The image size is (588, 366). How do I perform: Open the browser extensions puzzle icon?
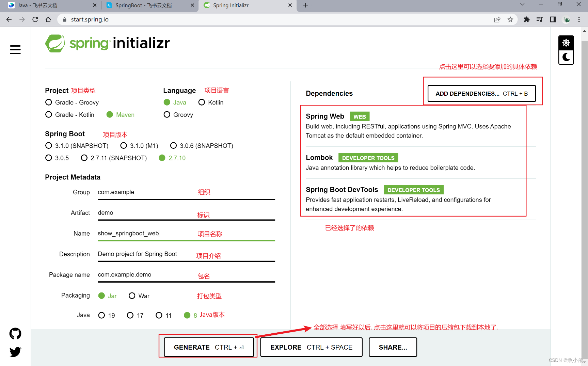(x=527, y=19)
